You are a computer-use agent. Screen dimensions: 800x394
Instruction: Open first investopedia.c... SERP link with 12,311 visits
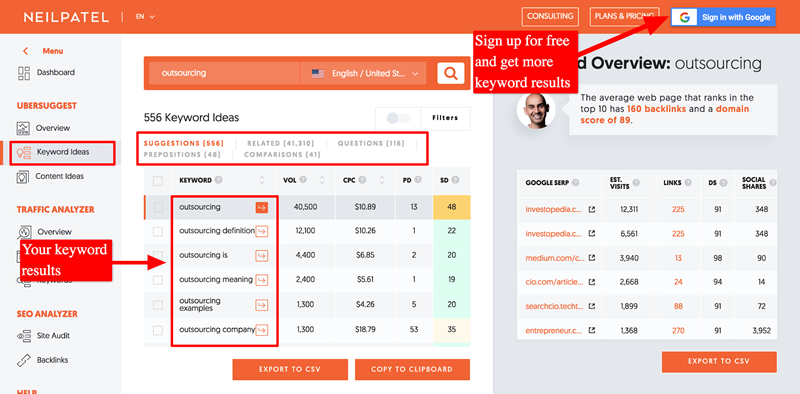[554, 209]
